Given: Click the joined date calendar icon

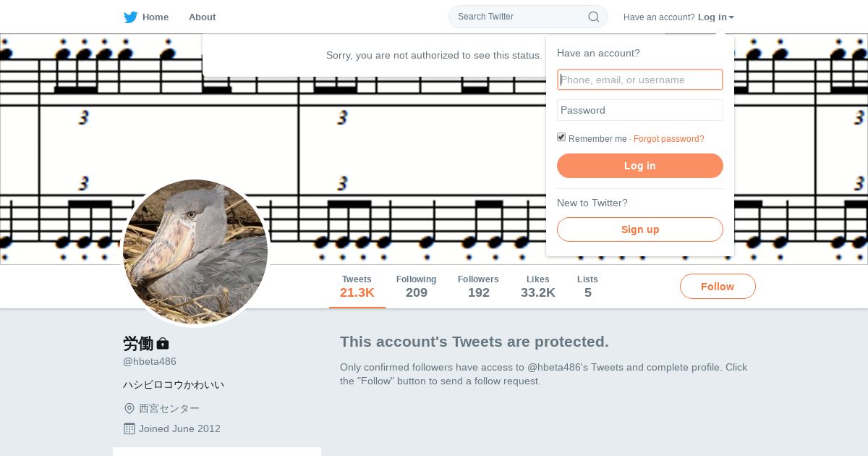Looking at the screenshot, I should point(129,428).
